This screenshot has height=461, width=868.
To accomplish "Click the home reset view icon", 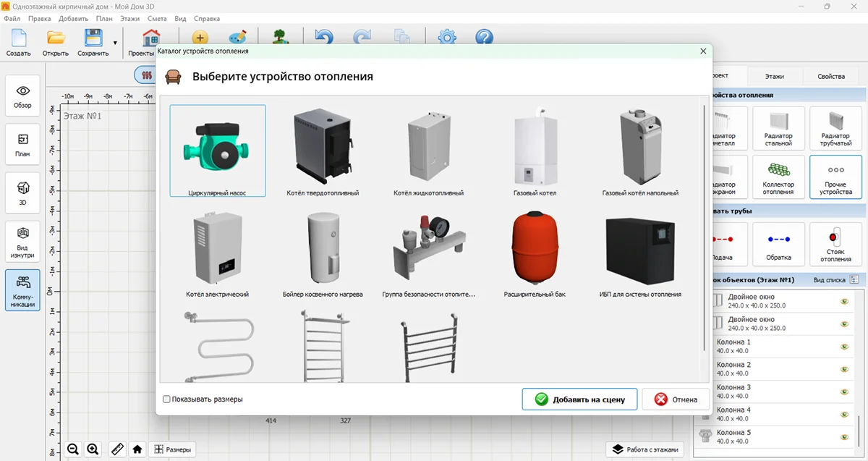I will tap(137, 449).
